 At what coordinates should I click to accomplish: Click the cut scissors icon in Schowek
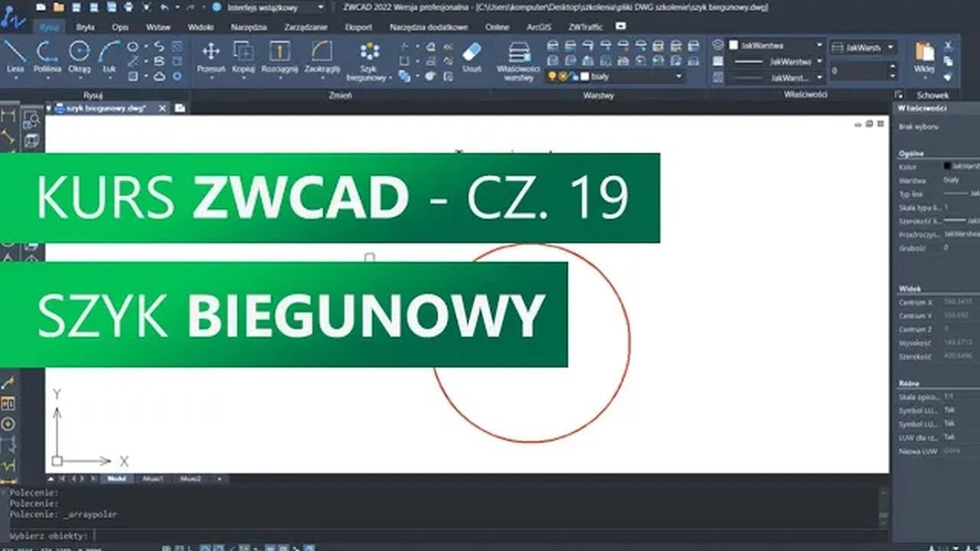(x=949, y=46)
